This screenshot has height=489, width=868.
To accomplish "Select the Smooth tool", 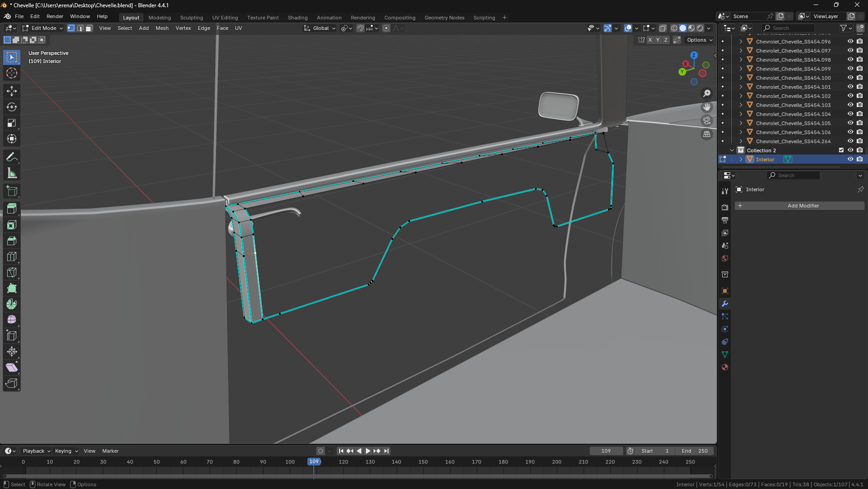I will [12, 320].
